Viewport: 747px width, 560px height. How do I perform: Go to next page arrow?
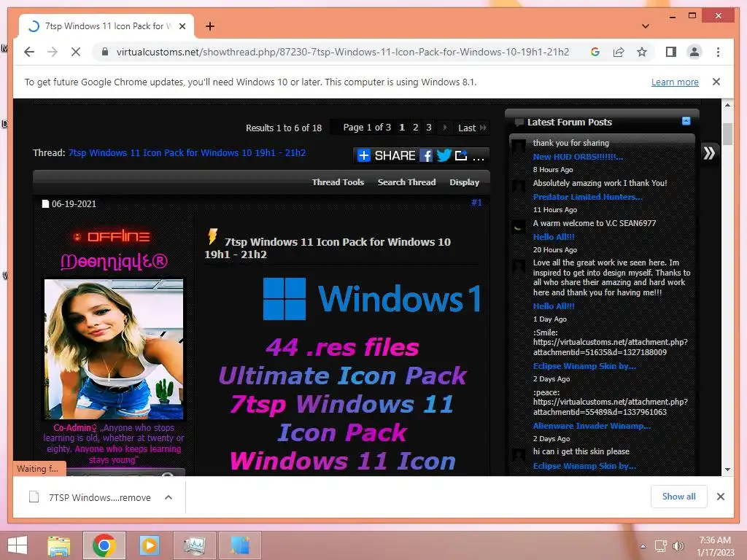click(x=445, y=127)
